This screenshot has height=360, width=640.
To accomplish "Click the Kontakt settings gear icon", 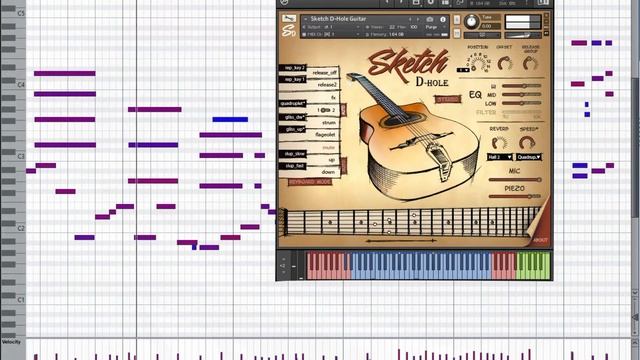I will click(x=430, y=3).
